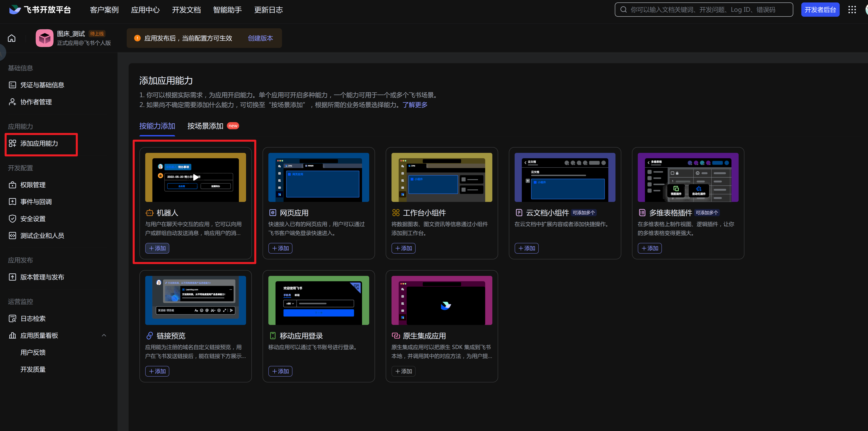Open 开发文档 in top navigation

(186, 10)
